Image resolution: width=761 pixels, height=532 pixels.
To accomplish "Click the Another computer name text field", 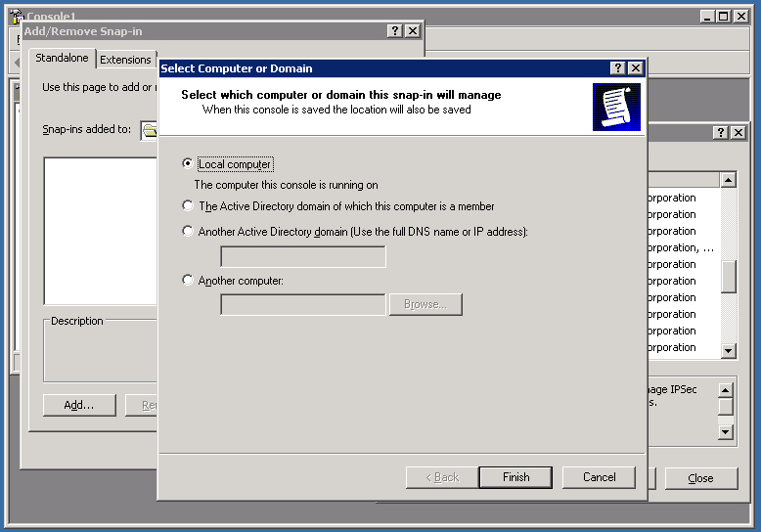I will (x=303, y=305).
